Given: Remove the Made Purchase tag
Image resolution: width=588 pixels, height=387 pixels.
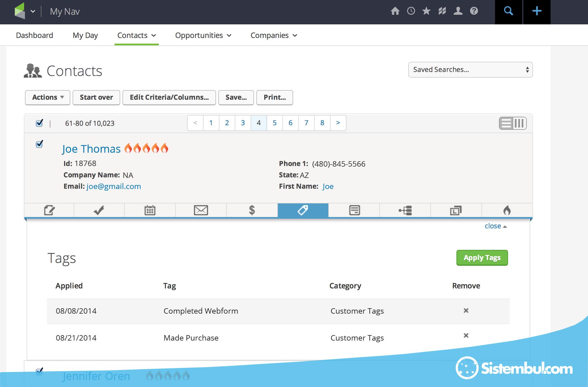Looking at the screenshot, I should click(x=466, y=335).
